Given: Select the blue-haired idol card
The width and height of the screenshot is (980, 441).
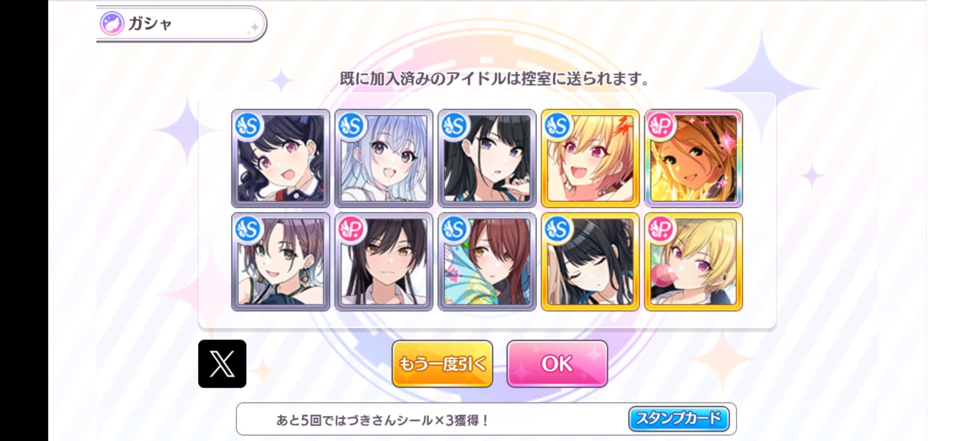Looking at the screenshot, I should tap(384, 158).
